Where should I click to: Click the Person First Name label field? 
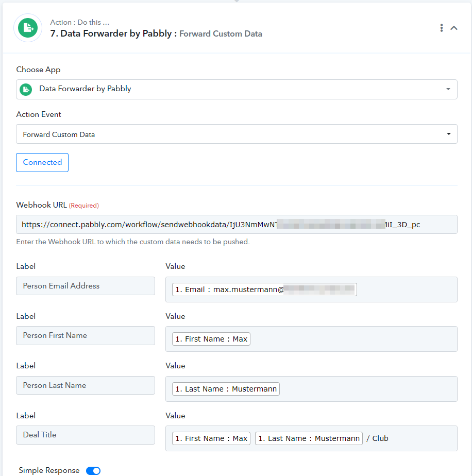point(86,335)
